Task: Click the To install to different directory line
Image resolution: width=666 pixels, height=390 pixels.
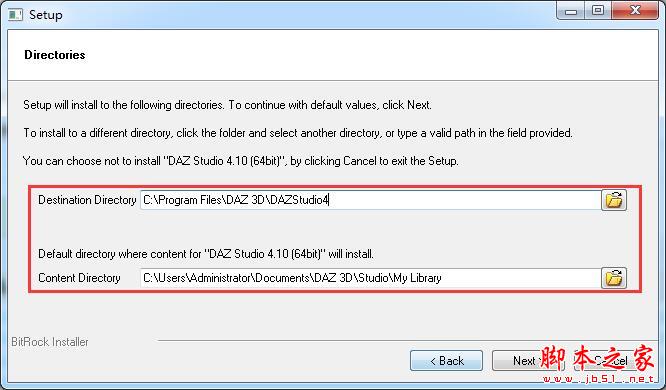Action: coord(298,133)
